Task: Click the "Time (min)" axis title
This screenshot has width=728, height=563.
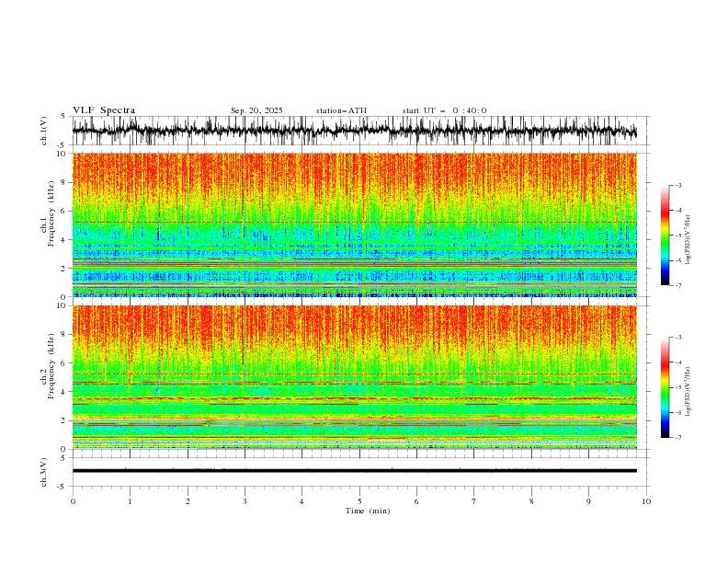Action: (368, 511)
